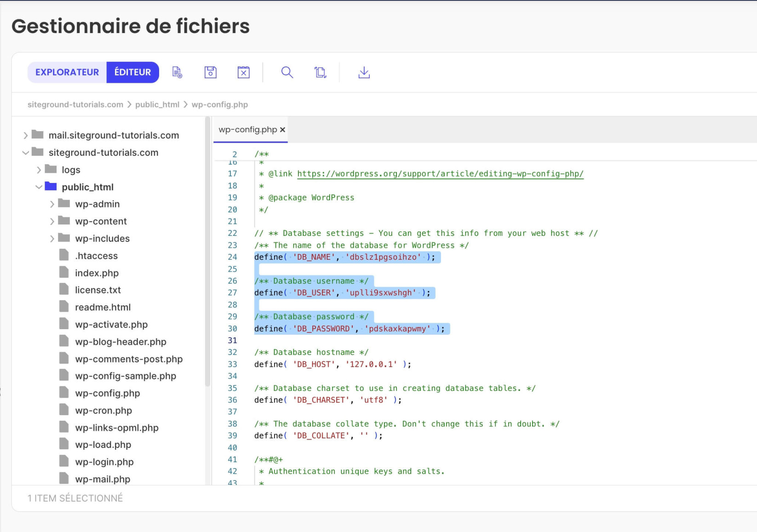Click the discard changes toolbar icon
Image resolution: width=757 pixels, height=532 pixels.
pyautogui.click(x=243, y=72)
